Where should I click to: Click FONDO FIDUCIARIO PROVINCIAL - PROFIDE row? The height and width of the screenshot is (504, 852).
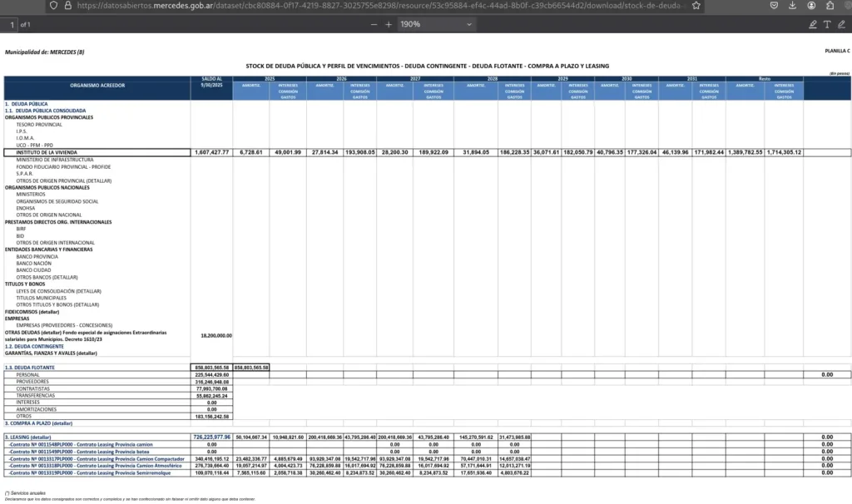63,166
